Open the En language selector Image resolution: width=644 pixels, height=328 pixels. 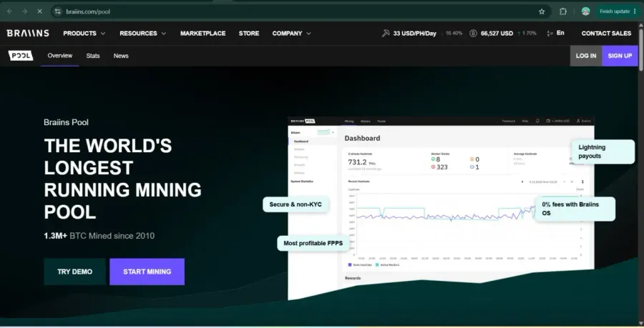pyautogui.click(x=560, y=33)
